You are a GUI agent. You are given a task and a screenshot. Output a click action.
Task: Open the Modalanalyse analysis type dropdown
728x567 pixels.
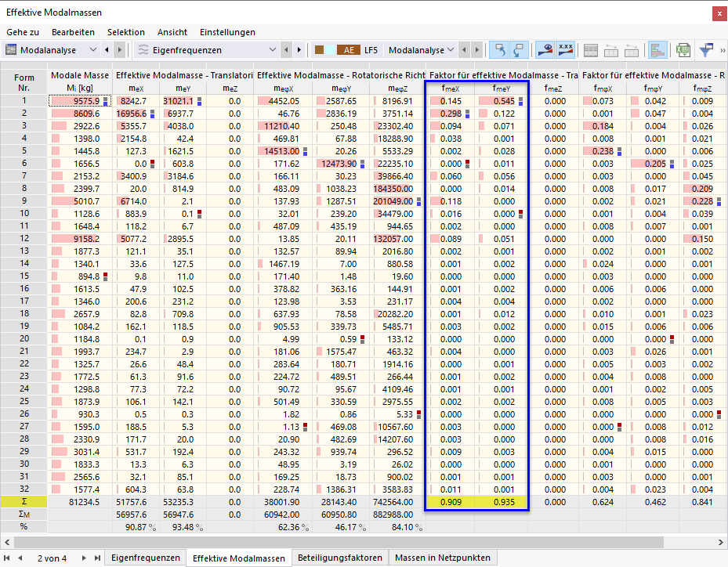click(x=92, y=49)
